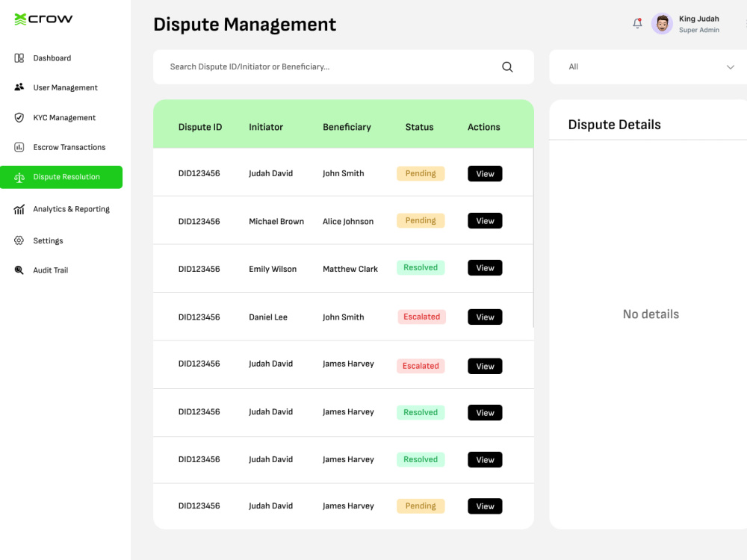Click the King Judah avatar picture
Screen dimensions: 747x560
(x=662, y=23)
